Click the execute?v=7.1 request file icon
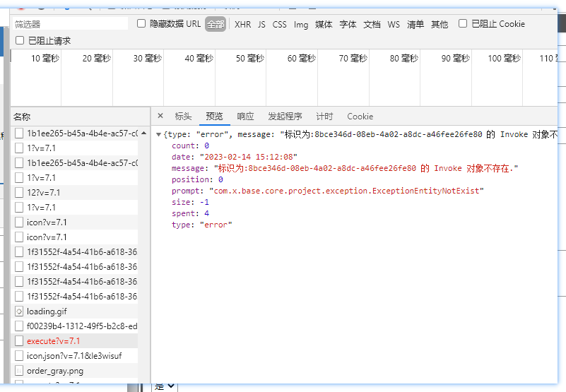Image resolution: width=566 pixels, height=392 pixels. (19, 341)
